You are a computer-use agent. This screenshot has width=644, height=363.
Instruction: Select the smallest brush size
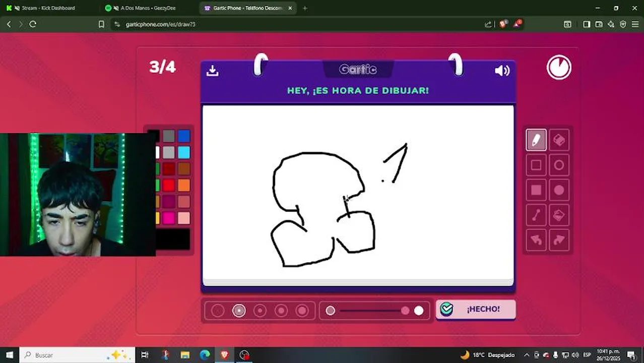(218, 311)
